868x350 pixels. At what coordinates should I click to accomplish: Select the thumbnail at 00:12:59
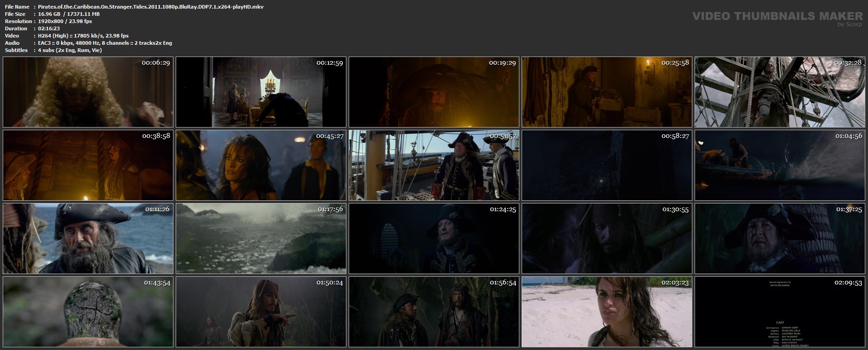point(261,92)
